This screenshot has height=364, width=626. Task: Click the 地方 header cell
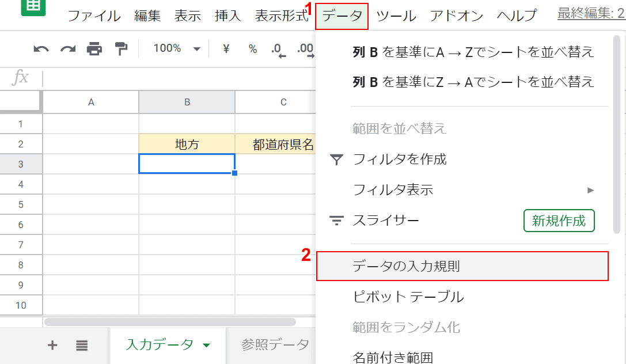click(187, 144)
